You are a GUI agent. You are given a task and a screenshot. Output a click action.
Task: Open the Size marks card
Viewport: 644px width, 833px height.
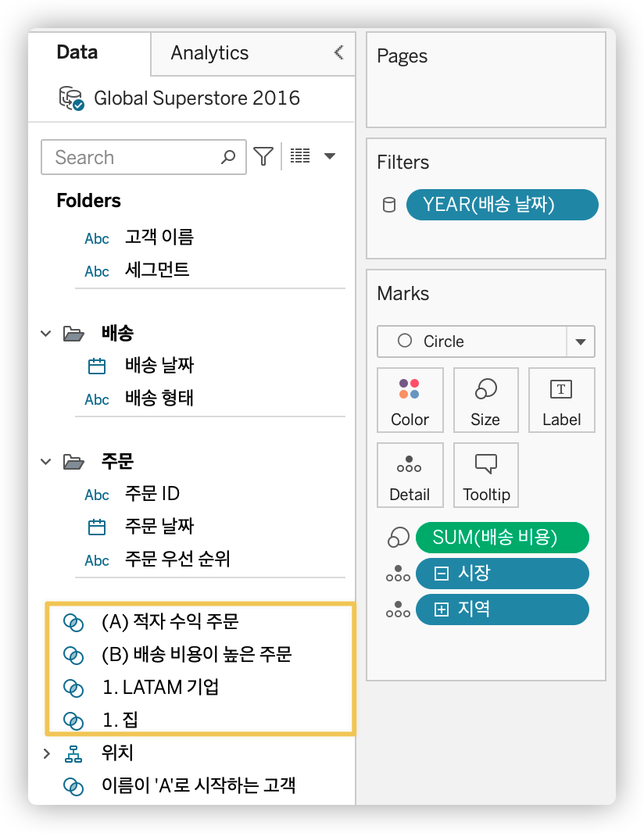point(485,400)
